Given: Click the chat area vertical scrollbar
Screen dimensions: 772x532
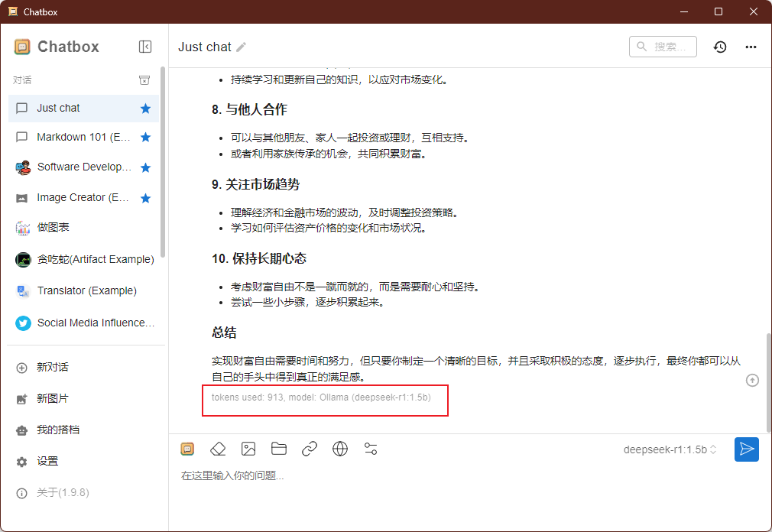Looking at the screenshot, I should pyautogui.click(x=767, y=382).
